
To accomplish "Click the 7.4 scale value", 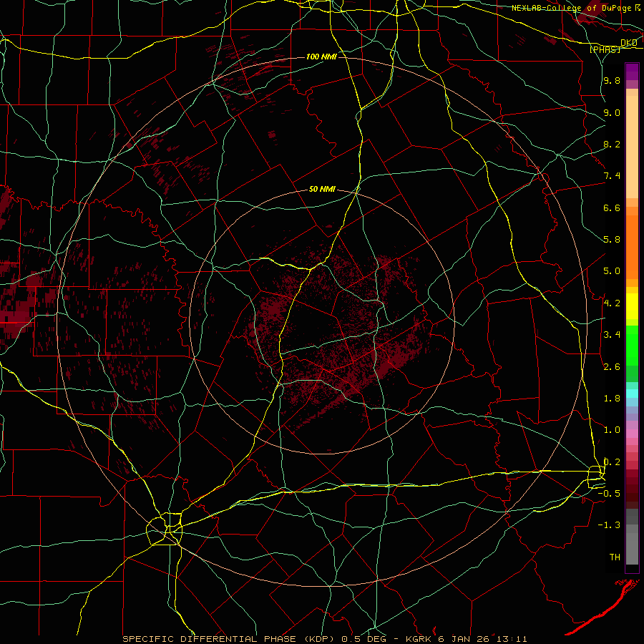I will tap(612, 176).
